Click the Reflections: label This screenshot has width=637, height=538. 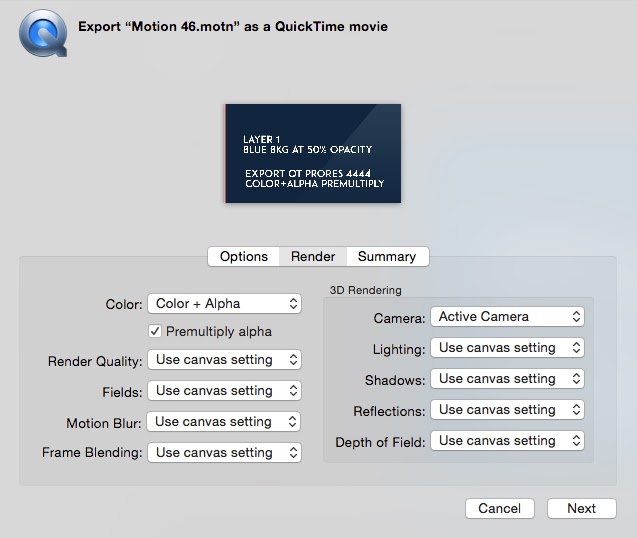(389, 411)
